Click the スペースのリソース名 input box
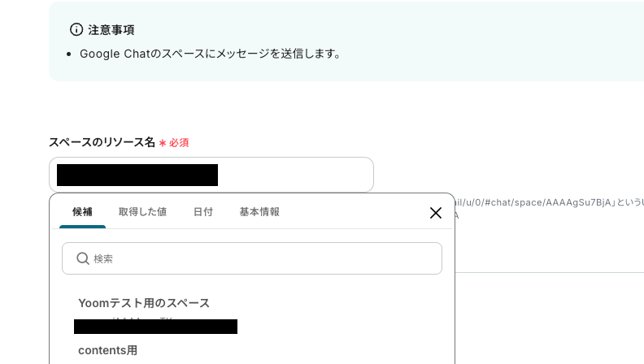644x364 pixels. 211,175
